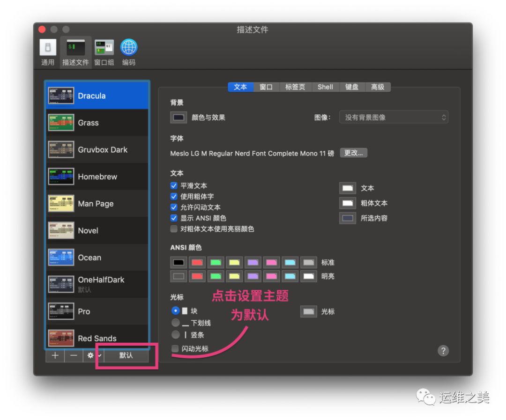Open the 所选内容 selection color well

coord(348,218)
